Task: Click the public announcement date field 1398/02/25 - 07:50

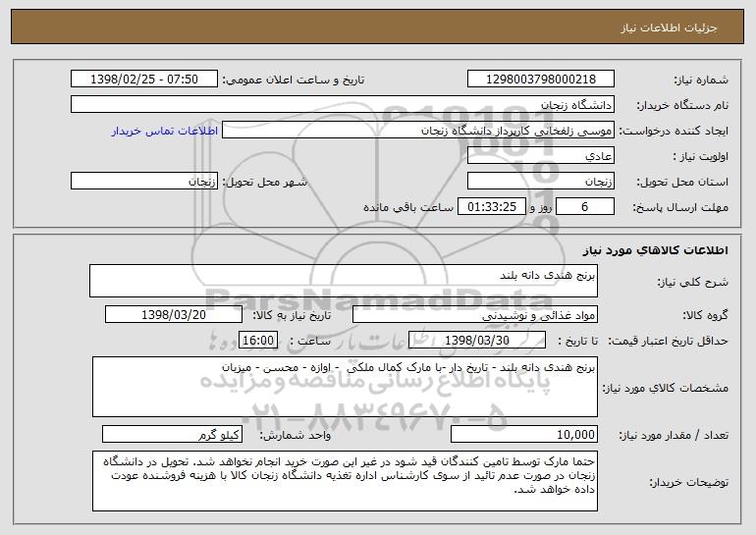Action: coord(144,80)
